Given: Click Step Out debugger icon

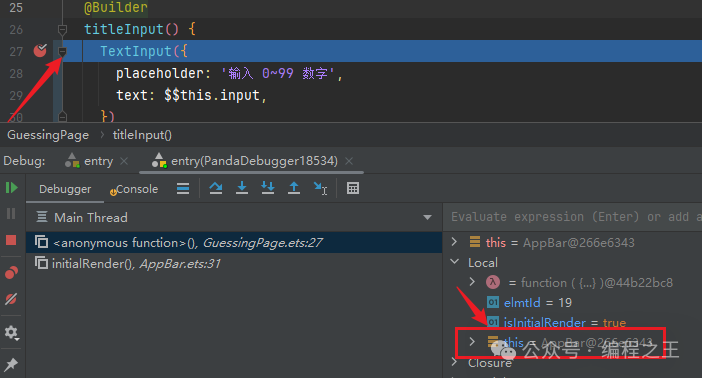Looking at the screenshot, I should (294, 188).
